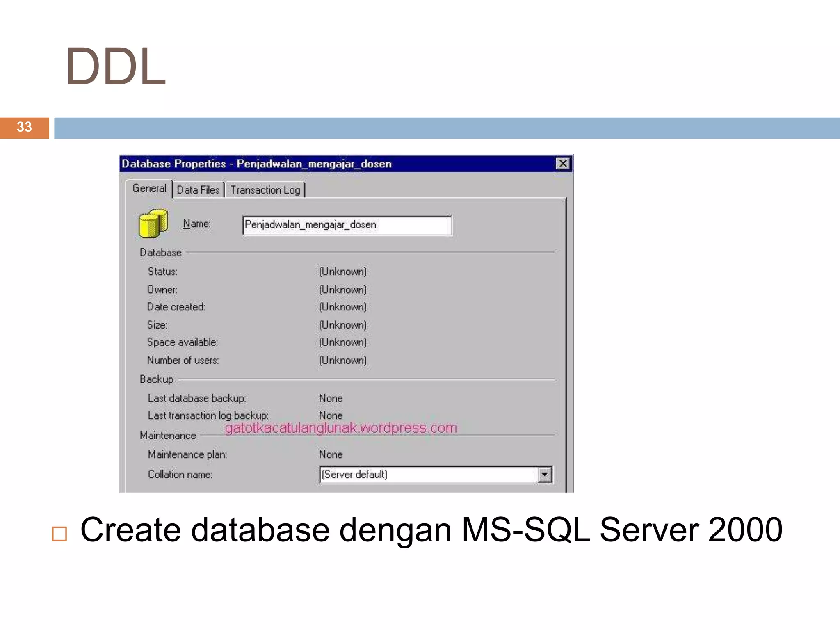Click the Maintenance plan: label

187,454
